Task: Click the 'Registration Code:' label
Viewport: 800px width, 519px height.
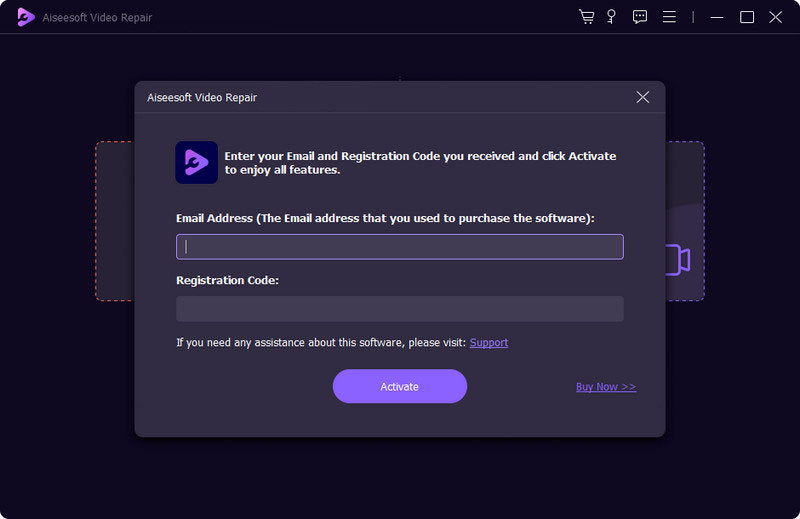Action: pos(228,280)
